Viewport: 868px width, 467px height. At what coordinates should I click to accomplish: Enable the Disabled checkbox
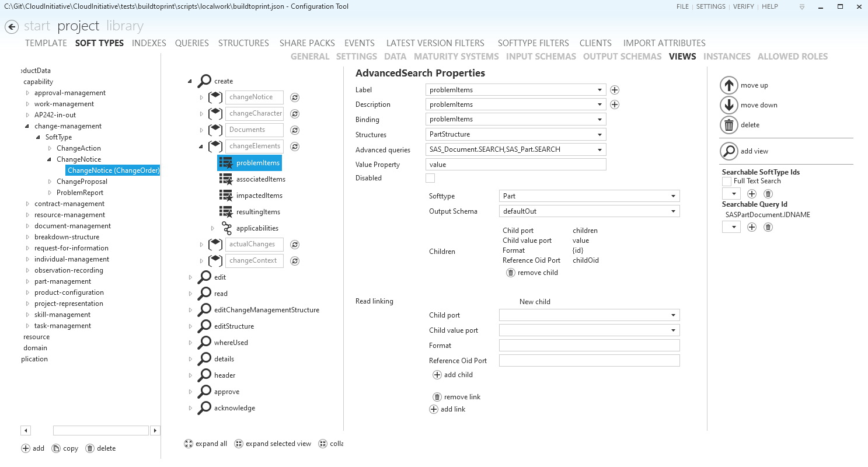430,177
